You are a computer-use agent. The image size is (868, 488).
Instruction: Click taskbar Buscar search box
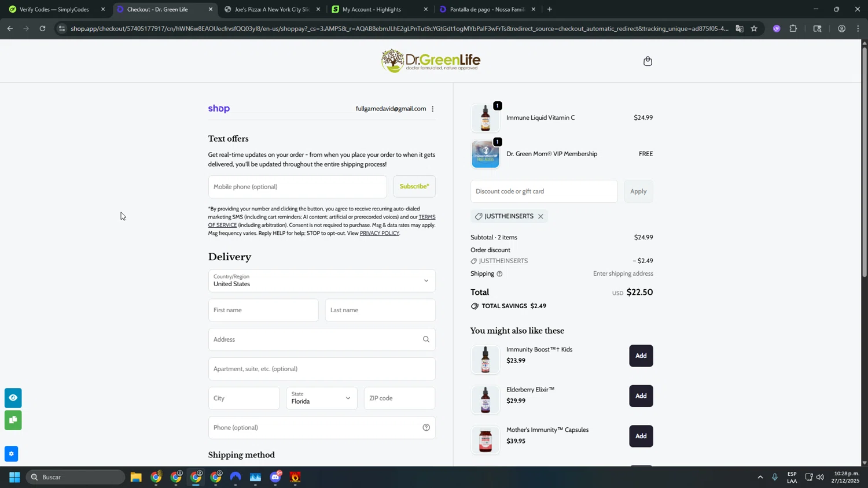75,477
